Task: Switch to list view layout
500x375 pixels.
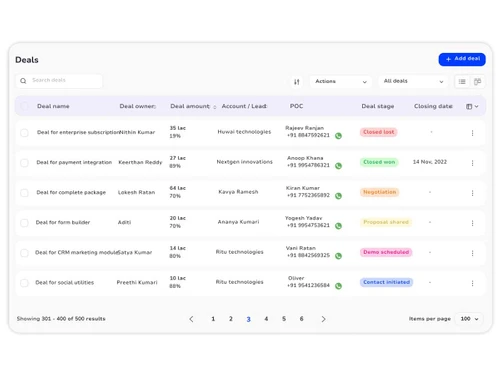Action: pos(462,82)
